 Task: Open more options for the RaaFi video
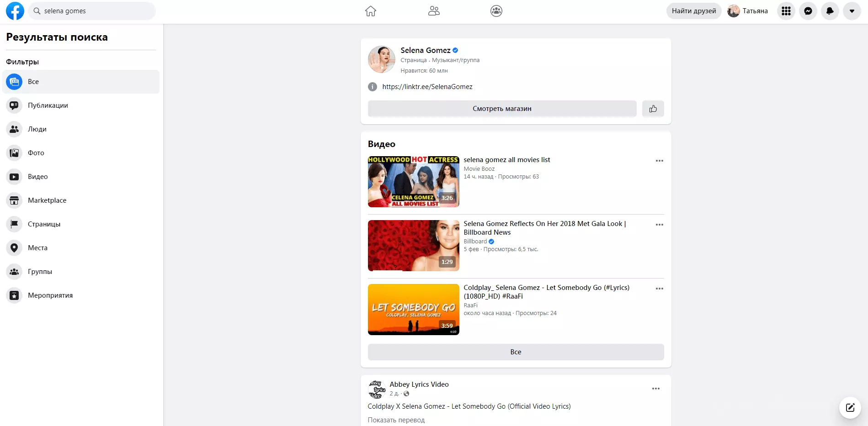(x=659, y=289)
